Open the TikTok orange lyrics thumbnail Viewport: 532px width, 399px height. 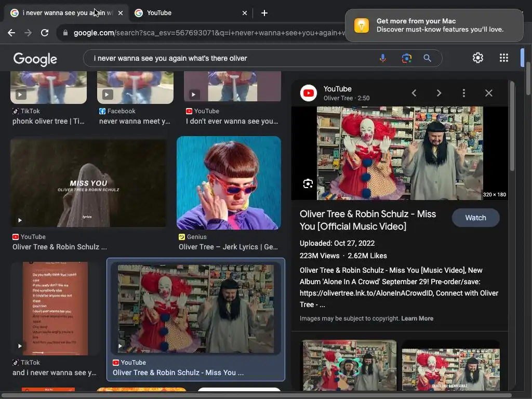click(x=55, y=309)
